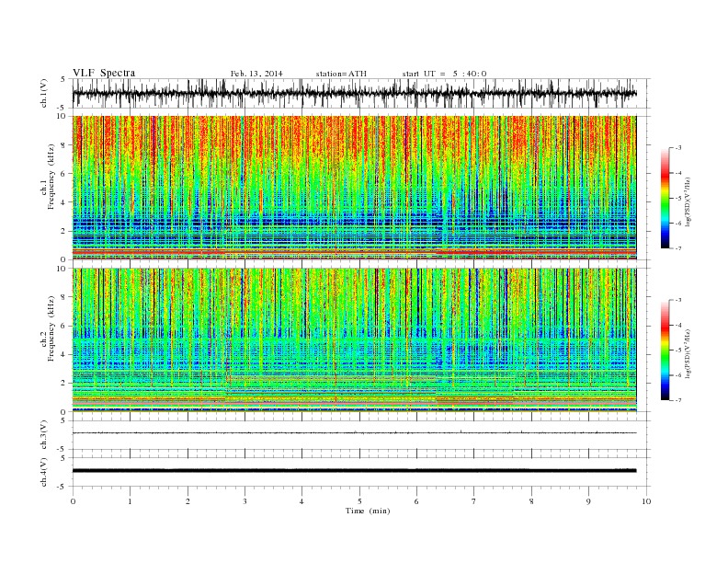
Task: Click the time axis tick label '3'
Action: (x=245, y=501)
